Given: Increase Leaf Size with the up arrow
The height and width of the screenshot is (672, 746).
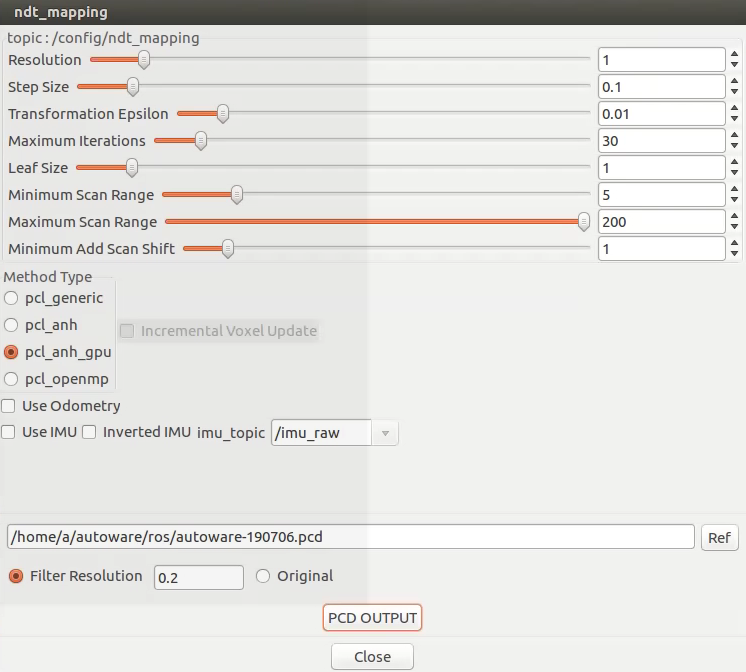Looking at the screenshot, I should [x=735, y=163].
